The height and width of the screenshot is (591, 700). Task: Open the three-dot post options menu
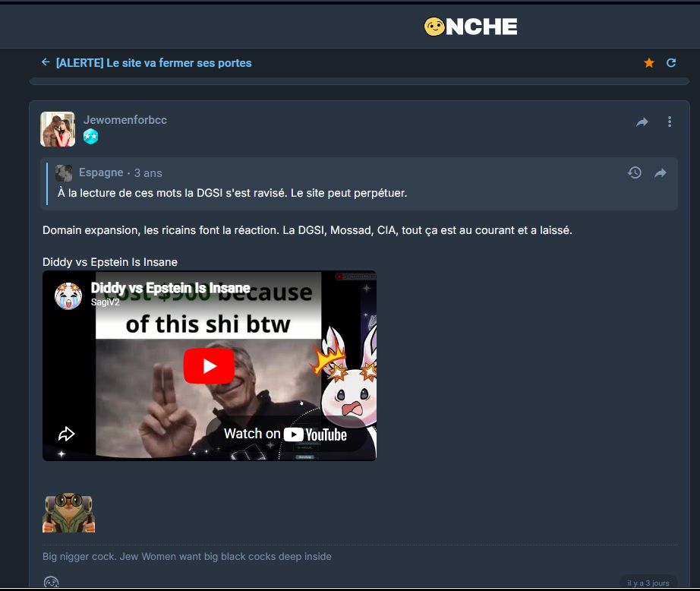(x=669, y=122)
